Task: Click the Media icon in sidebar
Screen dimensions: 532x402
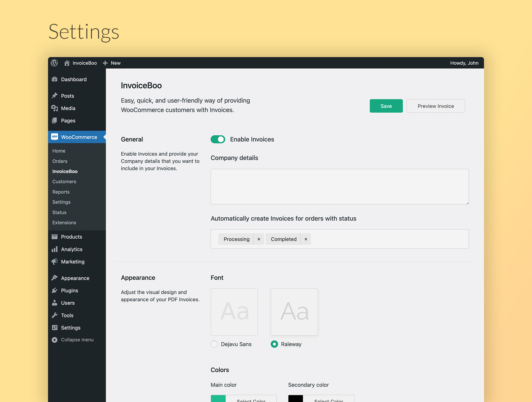Action: pyautogui.click(x=55, y=108)
